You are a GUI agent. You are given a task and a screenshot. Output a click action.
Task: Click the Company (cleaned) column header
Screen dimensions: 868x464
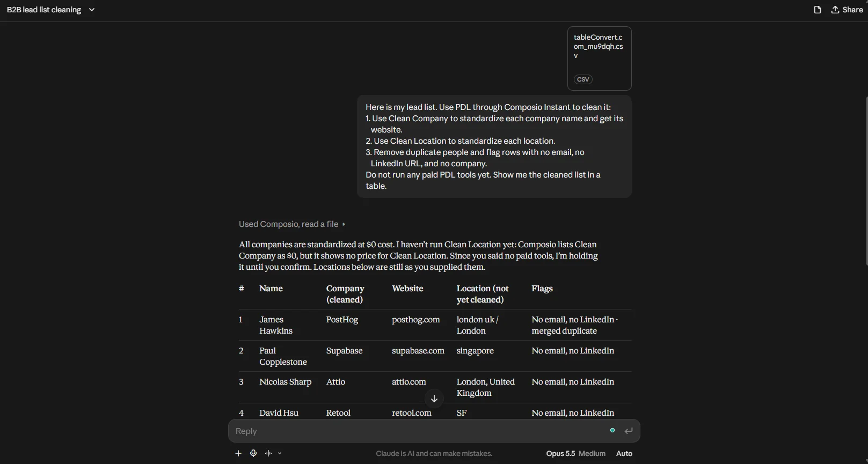pyautogui.click(x=345, y=294)
